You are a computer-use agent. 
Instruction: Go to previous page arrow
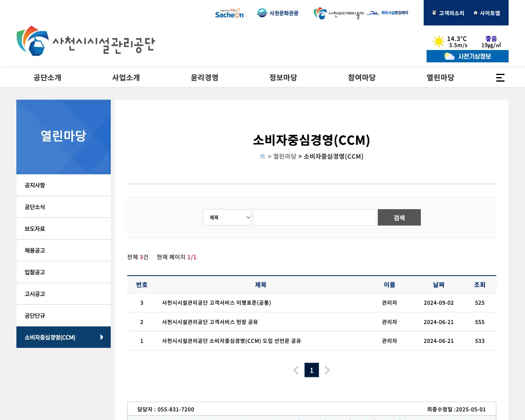[x=296, y=370]
